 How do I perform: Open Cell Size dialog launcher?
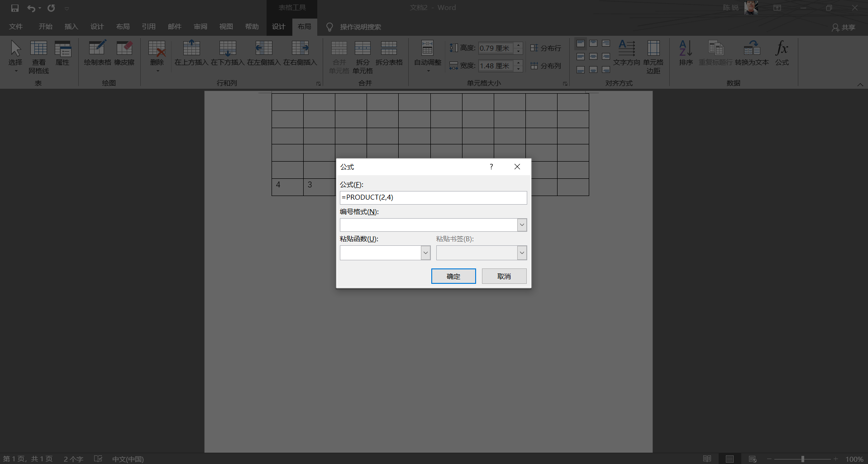coord(565,84)
